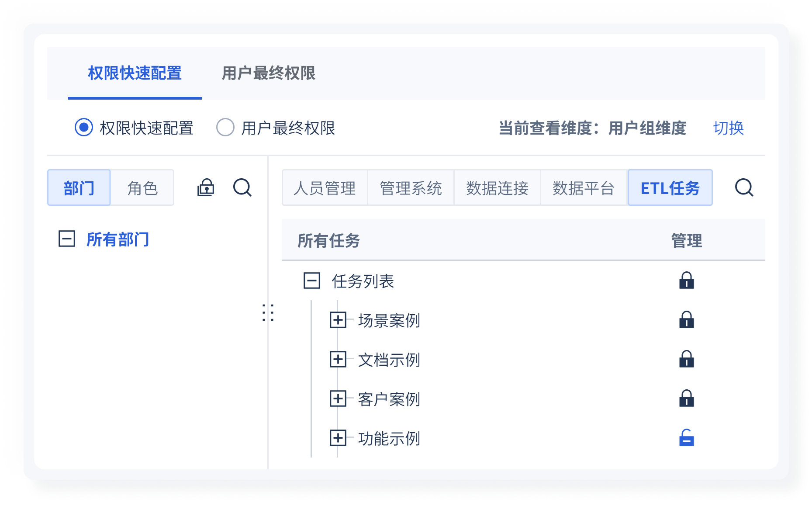Select the 客户案例 tree label

(389, 399)
